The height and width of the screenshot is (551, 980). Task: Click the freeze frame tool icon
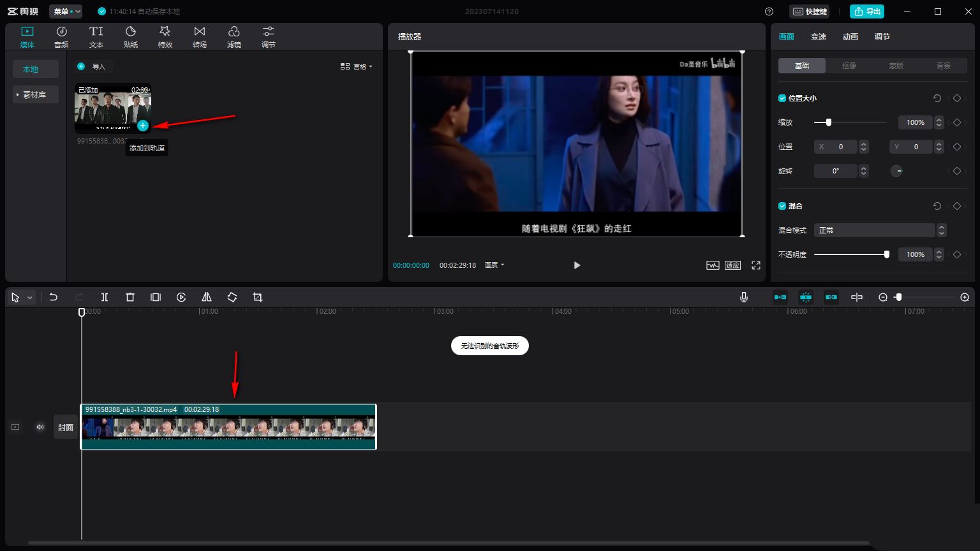tap(156, 297)
